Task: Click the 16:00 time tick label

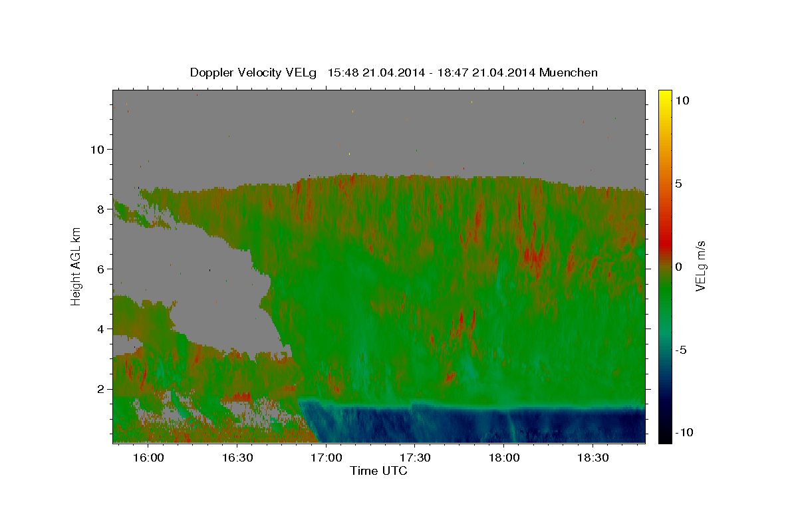Action: tap(148, 458)
